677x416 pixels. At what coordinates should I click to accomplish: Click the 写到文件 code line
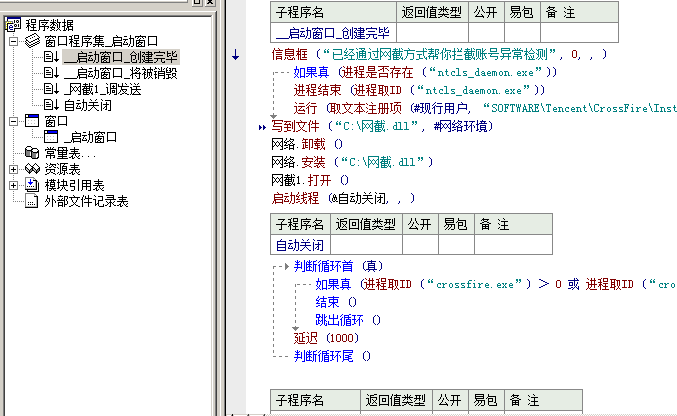click(383, 126)
